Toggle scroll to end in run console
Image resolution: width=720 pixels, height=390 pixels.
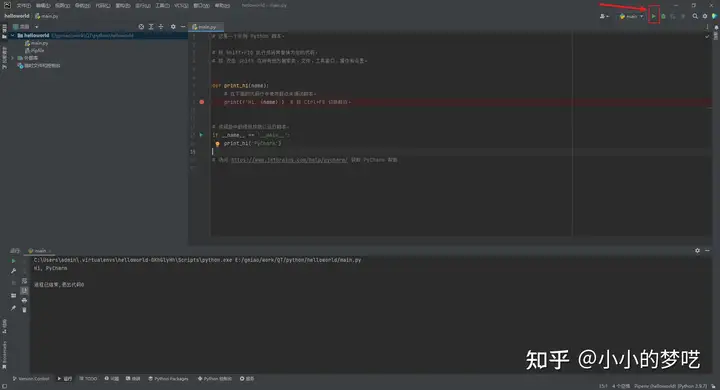tap(24, 290)
